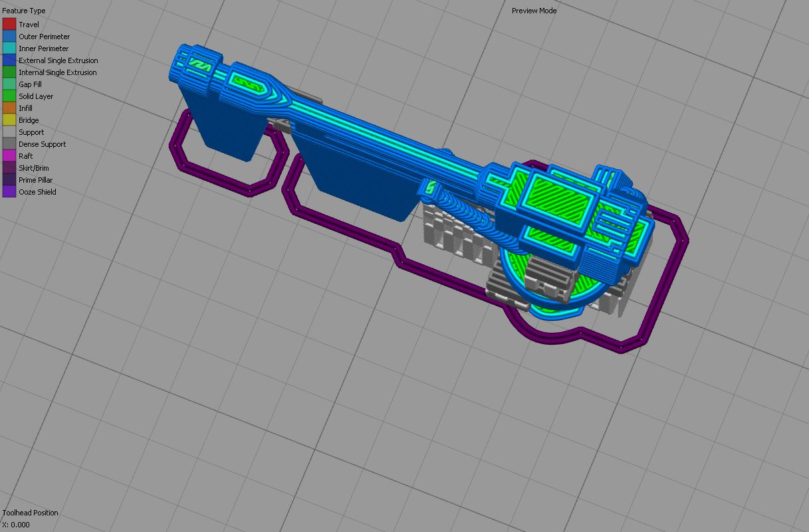Click the light gray Support swatch
Screen dimensions: 809x532
[9, 132]
